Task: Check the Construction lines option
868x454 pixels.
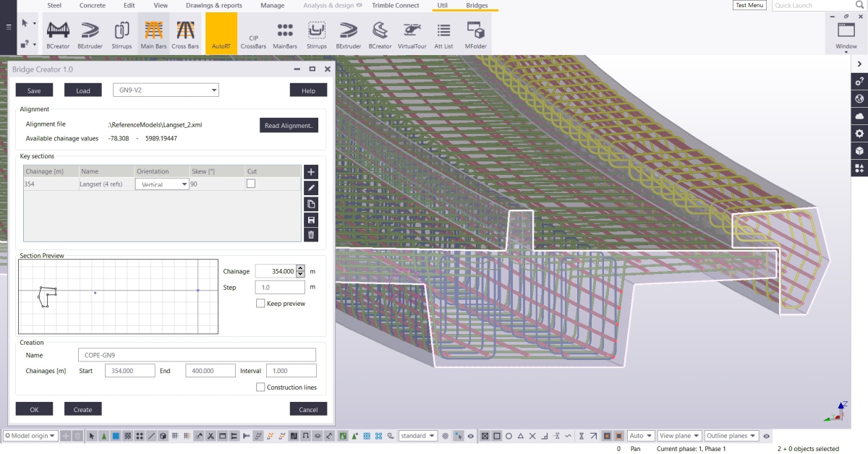Action: tap(260, 387)
